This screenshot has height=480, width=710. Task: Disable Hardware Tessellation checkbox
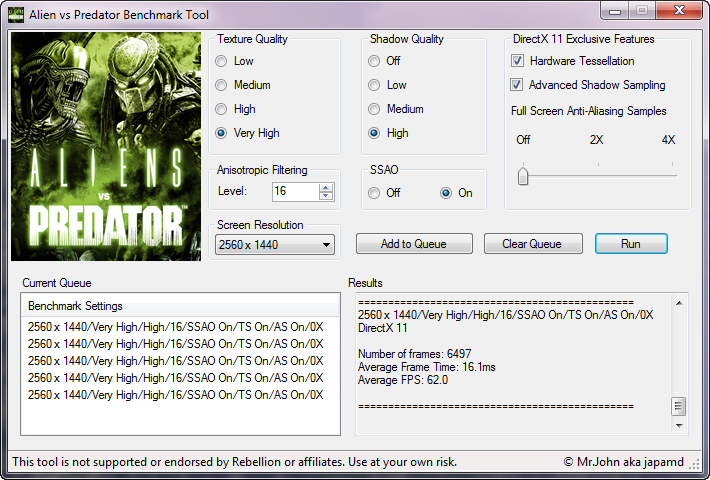point(517,61)
